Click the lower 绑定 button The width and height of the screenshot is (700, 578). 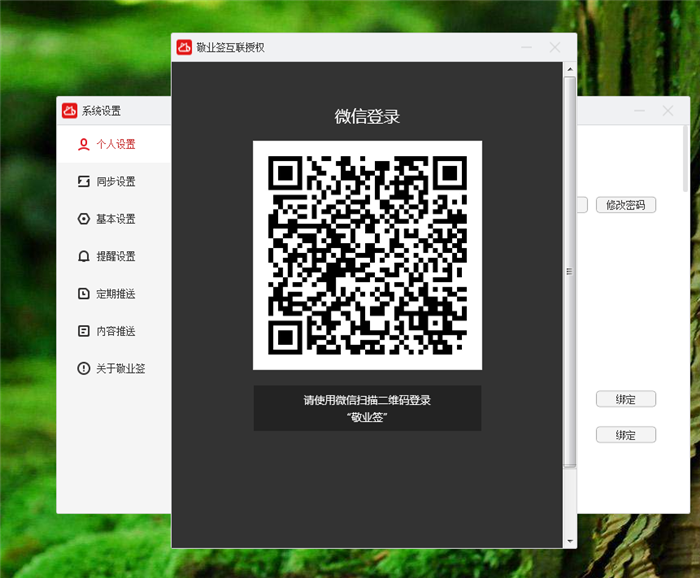[626, 435]
